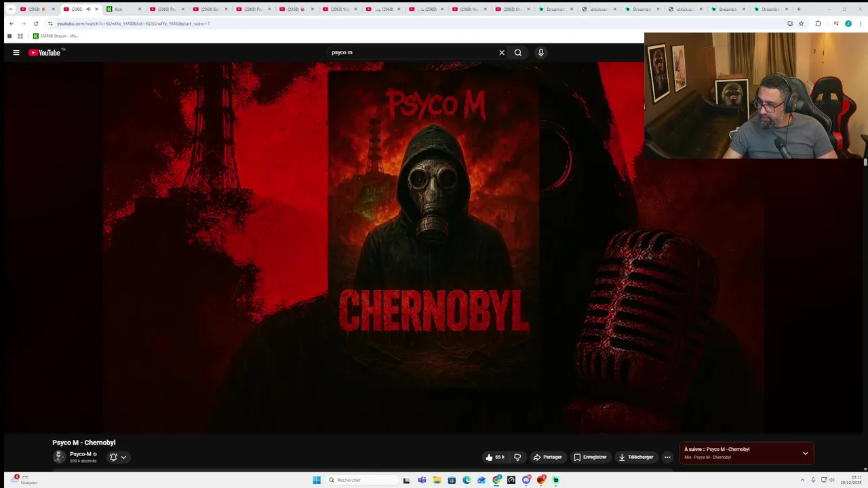The image size is (868, 488).
Task: Click the Partager share button
Action: [x=548, y=457]
